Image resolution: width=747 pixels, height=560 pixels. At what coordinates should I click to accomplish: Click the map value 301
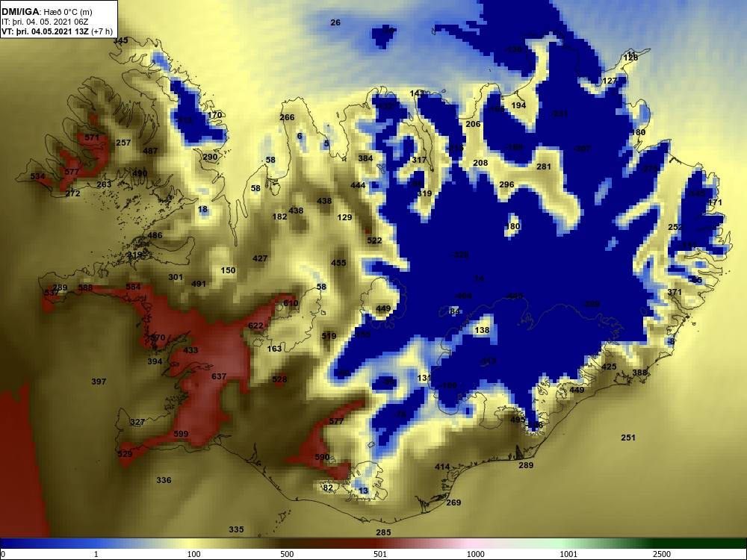tap(176, 277)
